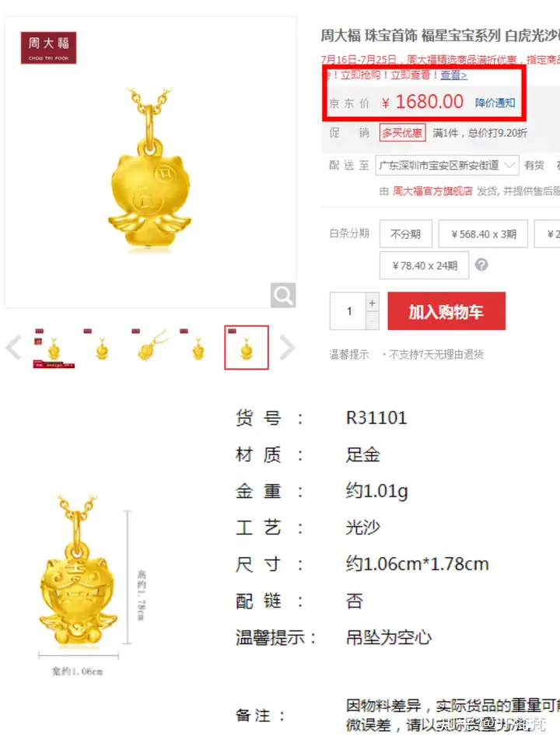Image resolution: width=560 pixels, height=747 pixels.
Task: Decrease quantity with the minus stepper
Action: pos(373,321)
